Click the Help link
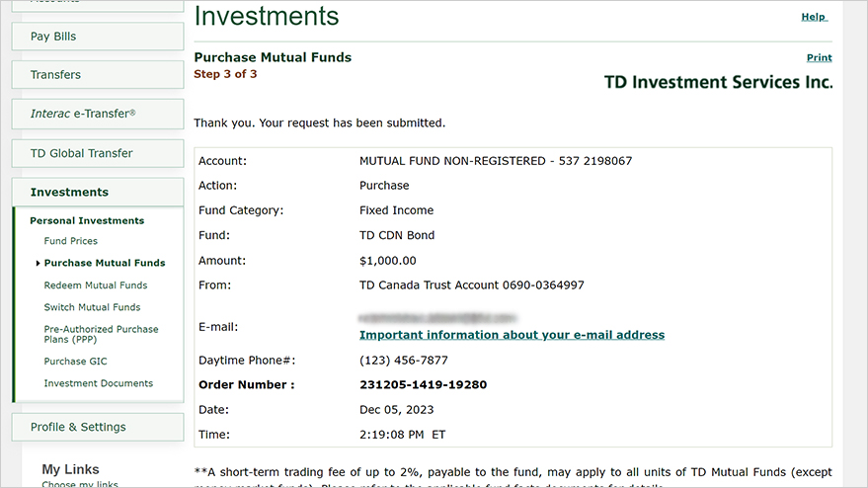 [x=814, y=17]
